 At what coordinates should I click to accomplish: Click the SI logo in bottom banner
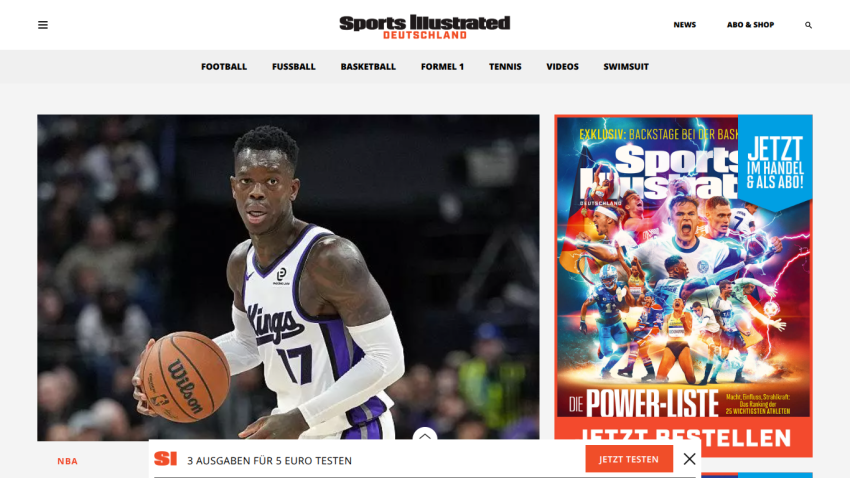pyautogui.click(x=165, y=459)
